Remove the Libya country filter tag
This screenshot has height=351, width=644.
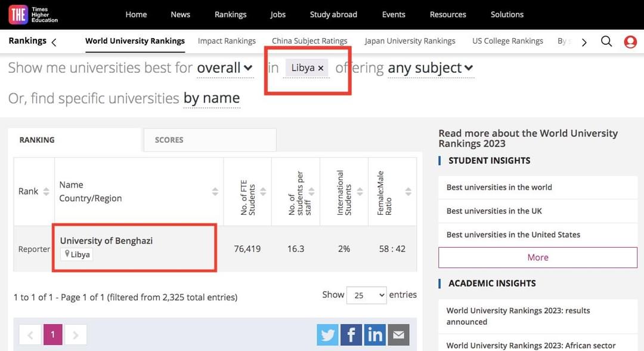pos(321,68)
